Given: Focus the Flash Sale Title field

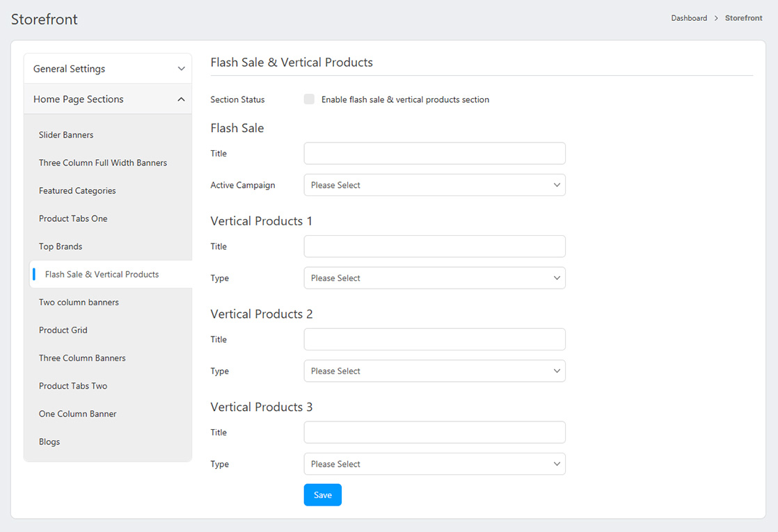Looking at the screenshot, I should (x=434, y=154).
